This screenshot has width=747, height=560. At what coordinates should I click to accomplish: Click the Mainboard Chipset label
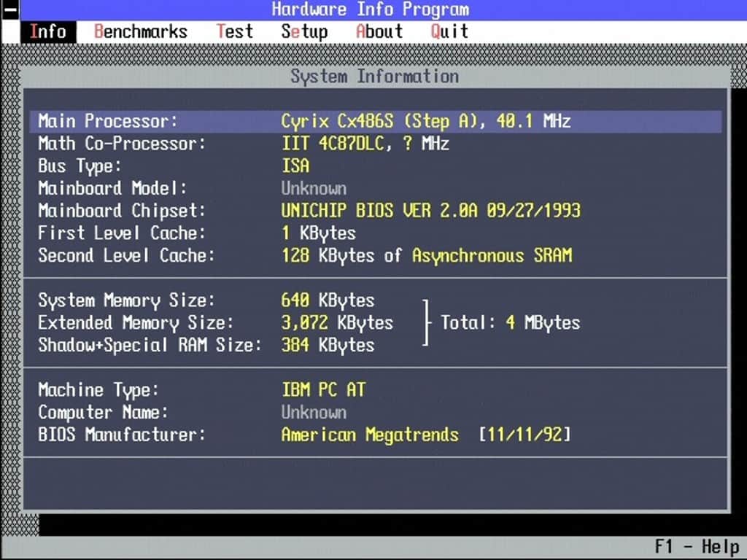coord(122,211)
